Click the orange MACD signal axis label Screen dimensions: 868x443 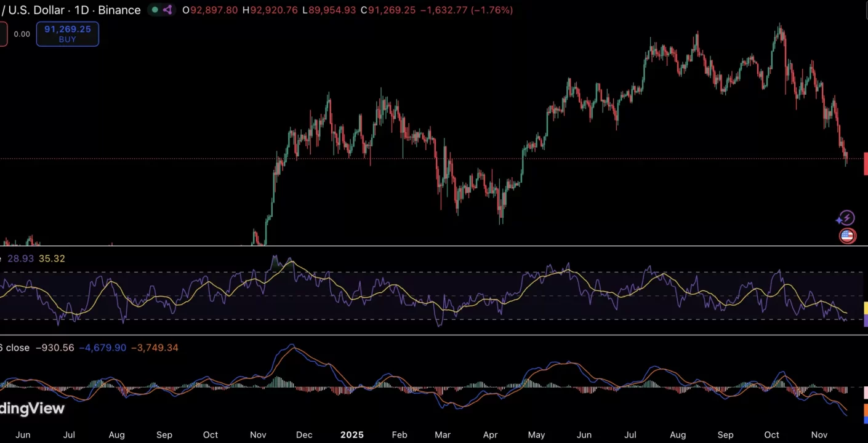866,410
